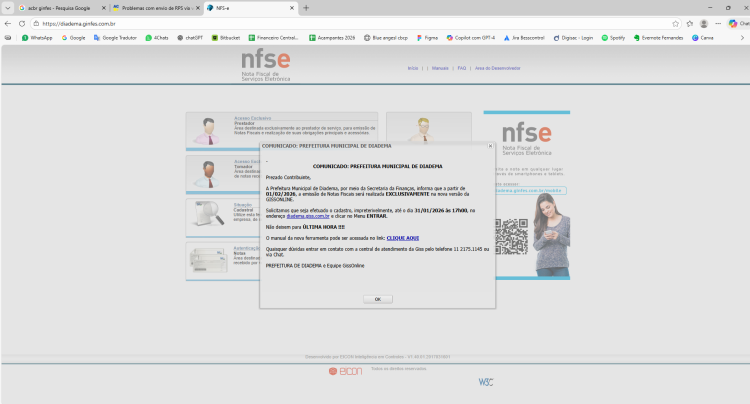Switch to the acbr ginfes Google search tab
The width and height of the screenshot is (750, 404).
pos(58,8)
